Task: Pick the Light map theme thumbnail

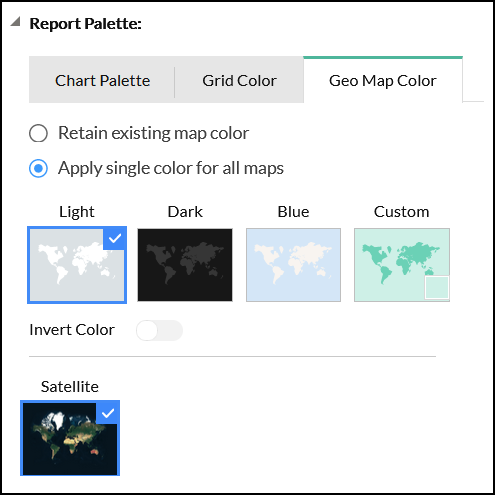Action: tap(77, 265)
